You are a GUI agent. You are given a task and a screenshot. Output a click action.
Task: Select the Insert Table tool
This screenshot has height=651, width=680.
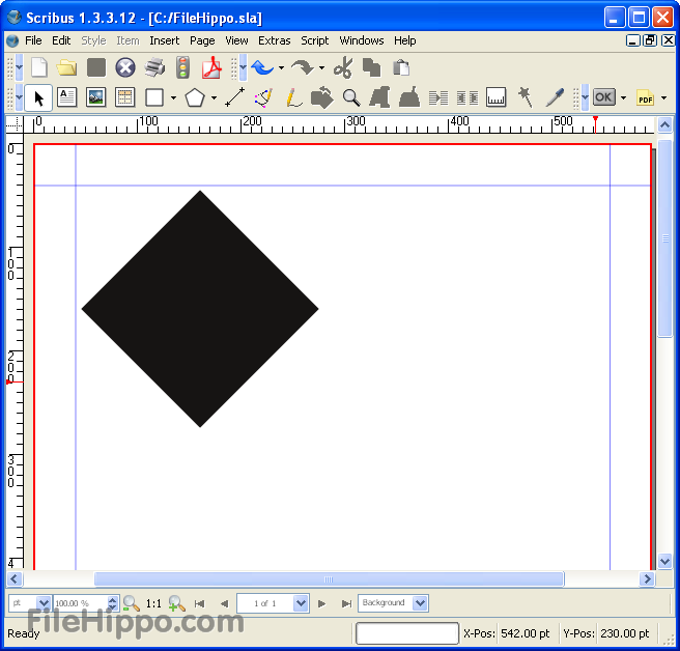(125, 97)
